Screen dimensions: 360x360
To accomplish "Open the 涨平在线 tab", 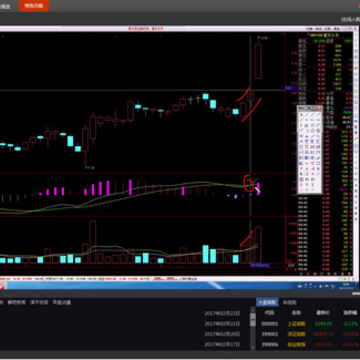I will point(39,302).
